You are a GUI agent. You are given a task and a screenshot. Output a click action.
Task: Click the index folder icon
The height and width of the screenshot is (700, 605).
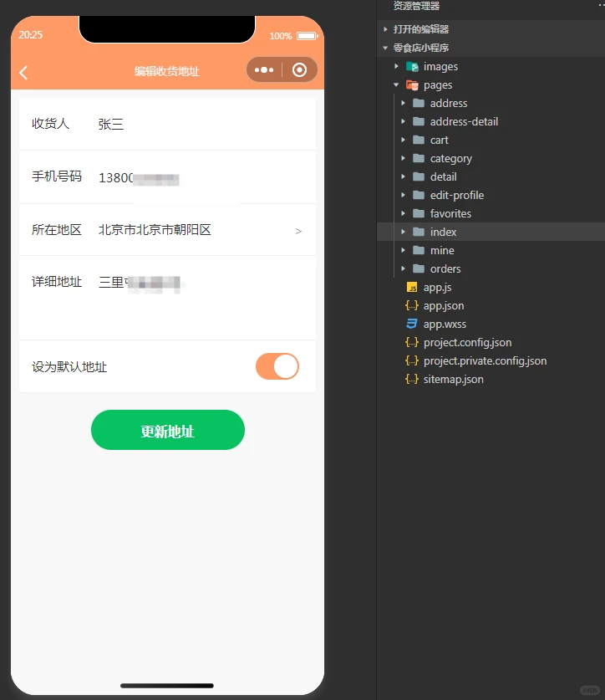(x=419, y=232)
